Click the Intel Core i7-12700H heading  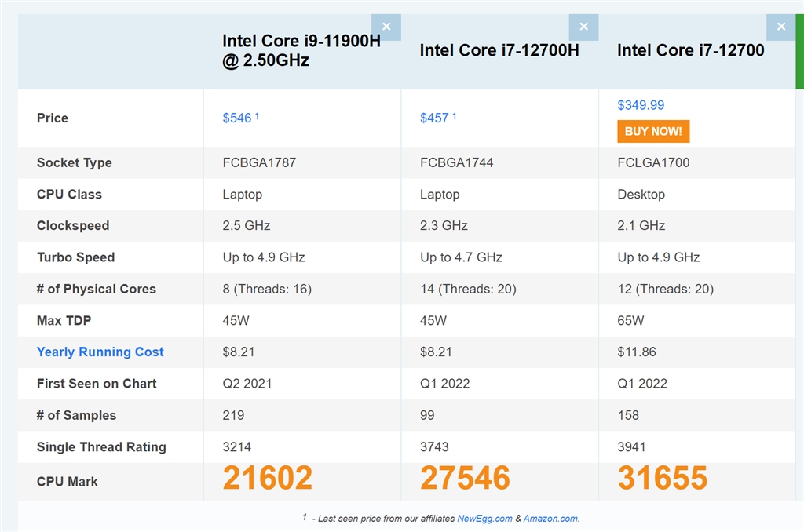tap(499, 50)
